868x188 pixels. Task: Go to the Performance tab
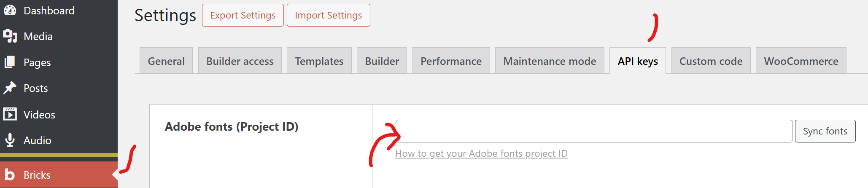coord(451,61)
